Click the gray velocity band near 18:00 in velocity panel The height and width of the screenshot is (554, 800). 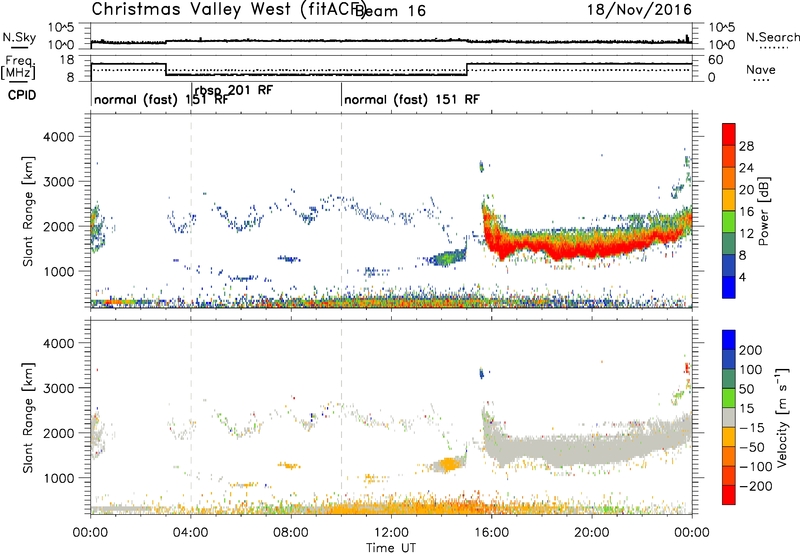click(x=542, y=448)
